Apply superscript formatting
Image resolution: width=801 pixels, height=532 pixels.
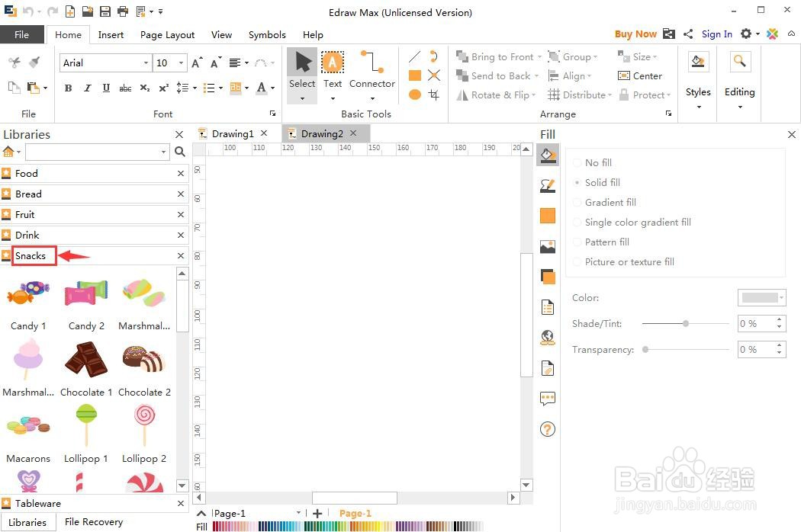163,88
